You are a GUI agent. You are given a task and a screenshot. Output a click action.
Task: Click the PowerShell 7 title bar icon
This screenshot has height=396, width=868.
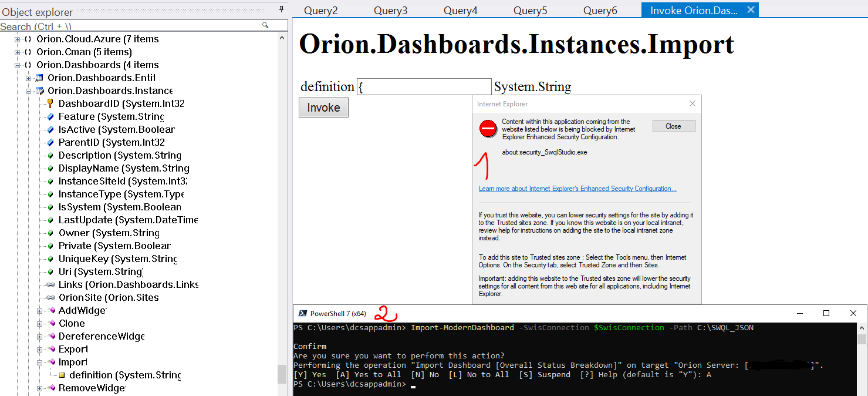point(302,313)
